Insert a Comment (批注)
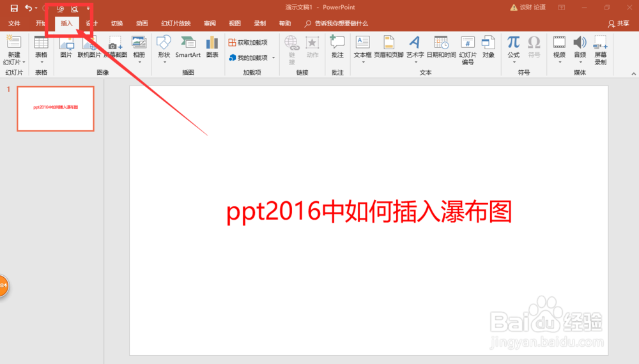 337,47
